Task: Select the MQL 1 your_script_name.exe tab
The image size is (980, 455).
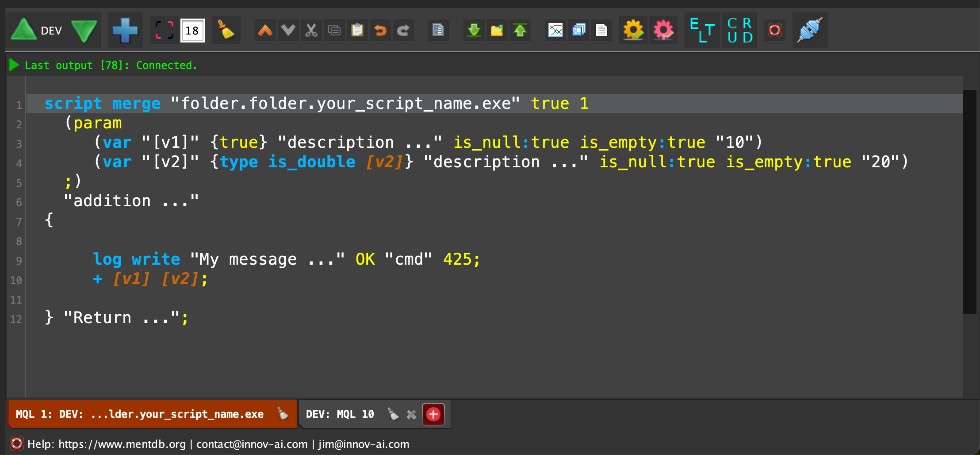Action: click(140, 414)
